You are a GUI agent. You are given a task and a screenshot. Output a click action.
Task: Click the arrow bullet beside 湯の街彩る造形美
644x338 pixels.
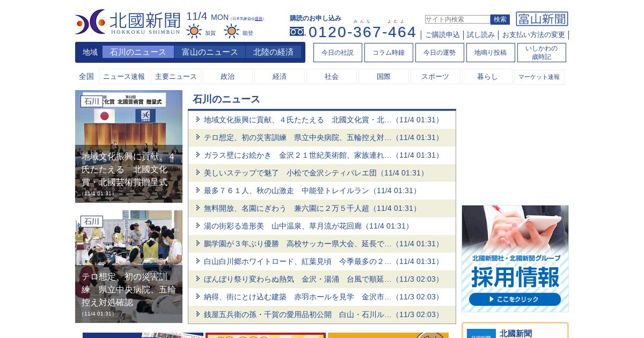pyautogui.click(x=198, y=225)
